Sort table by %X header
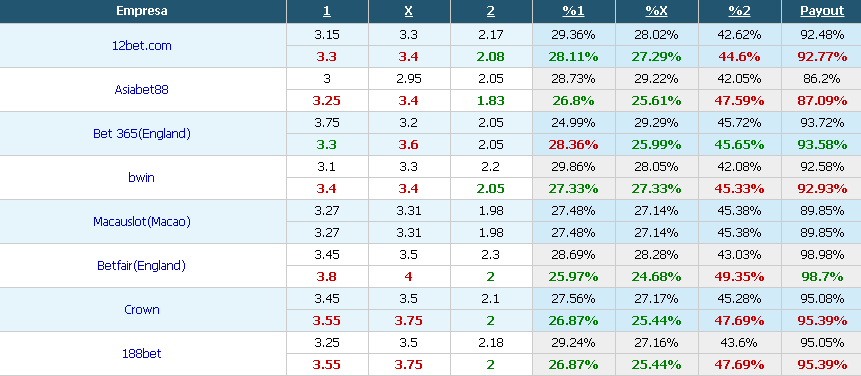This screenshot has height=376, width=861. (656, 11)
